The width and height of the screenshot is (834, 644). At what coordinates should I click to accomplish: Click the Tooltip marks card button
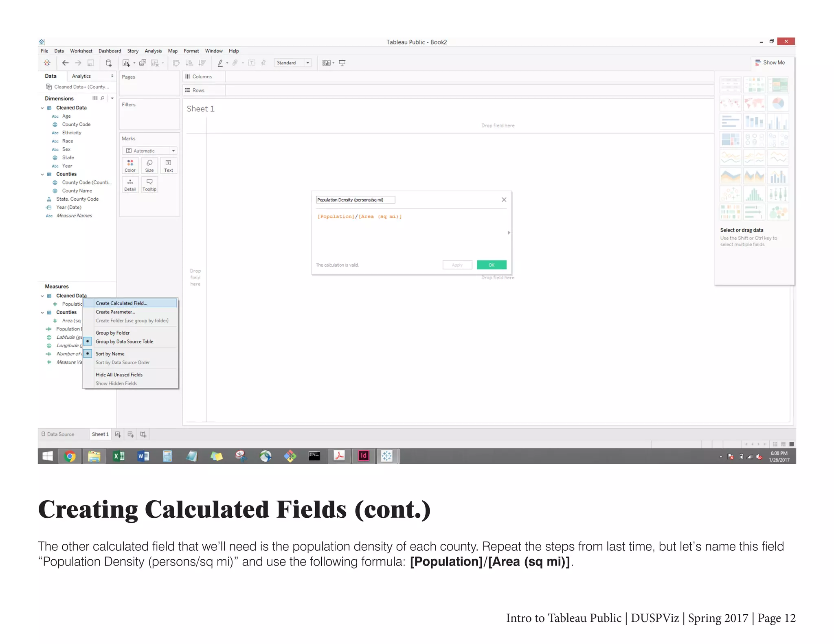(x=149, y=184)
